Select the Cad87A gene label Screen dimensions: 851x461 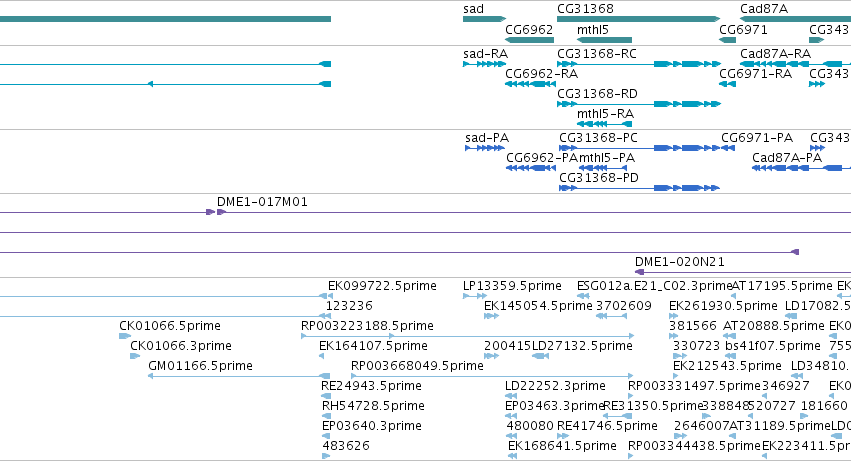tap(764, 9)
